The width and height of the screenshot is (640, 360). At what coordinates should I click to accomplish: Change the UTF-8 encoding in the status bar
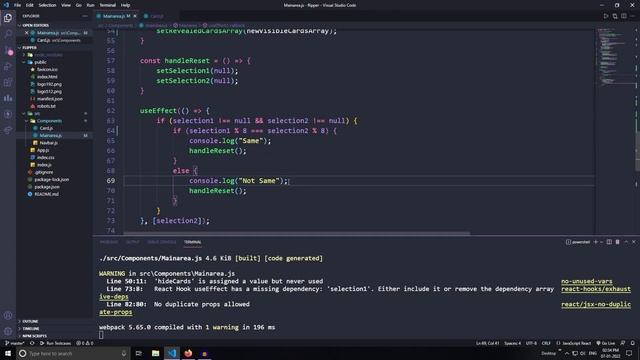click(531, 343)
